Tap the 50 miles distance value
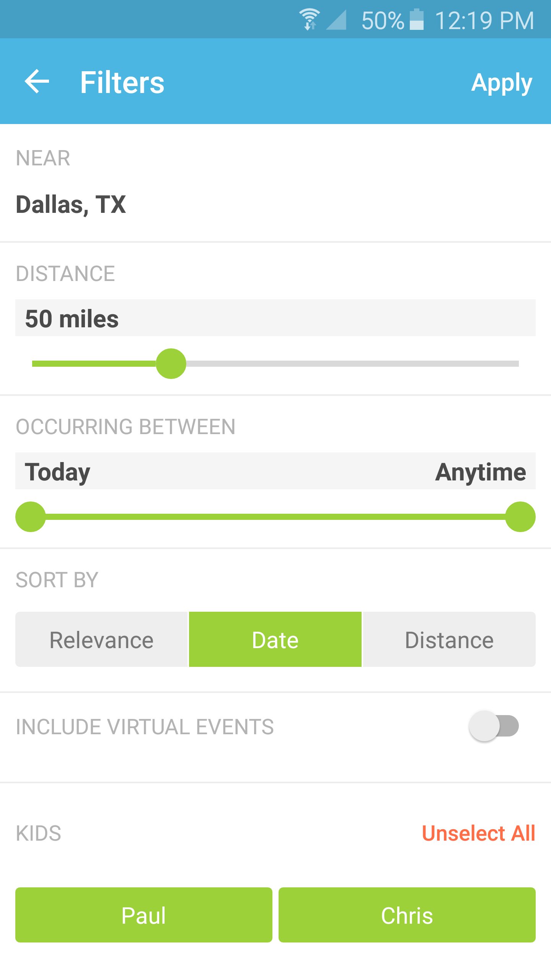The width and height of the screenshot is (551, 980). (x=72, y=318)
